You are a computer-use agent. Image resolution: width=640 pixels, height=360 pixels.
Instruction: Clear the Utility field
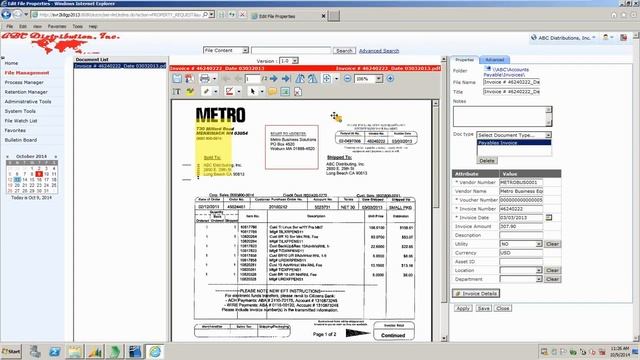pyautogui.click(x=552, y=244)
